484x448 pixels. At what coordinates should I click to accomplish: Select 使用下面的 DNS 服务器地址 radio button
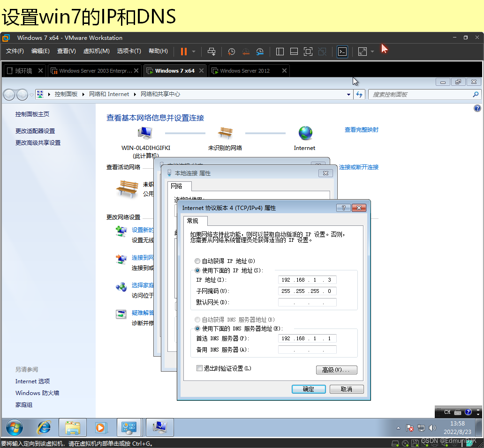197,329
